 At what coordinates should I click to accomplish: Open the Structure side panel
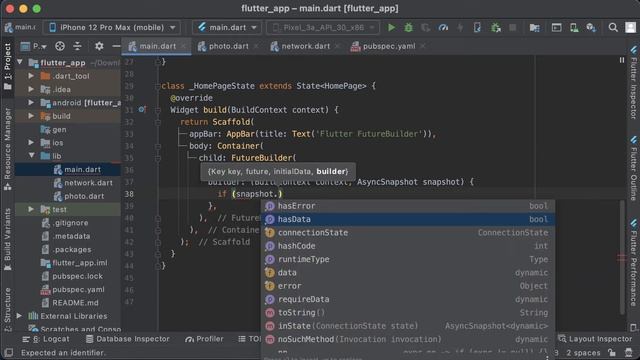tap(7, 309)
